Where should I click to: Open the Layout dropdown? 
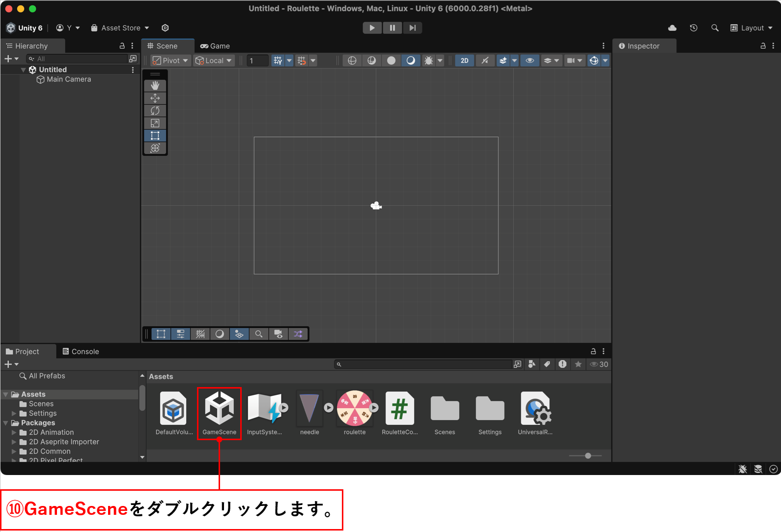click(x=752, y=28)
